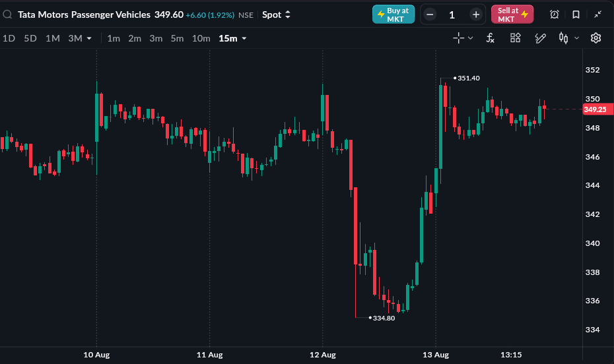614x364 pixels.
Task: Select the drawing pencil-ruler tool
Action: click(540, 38)
